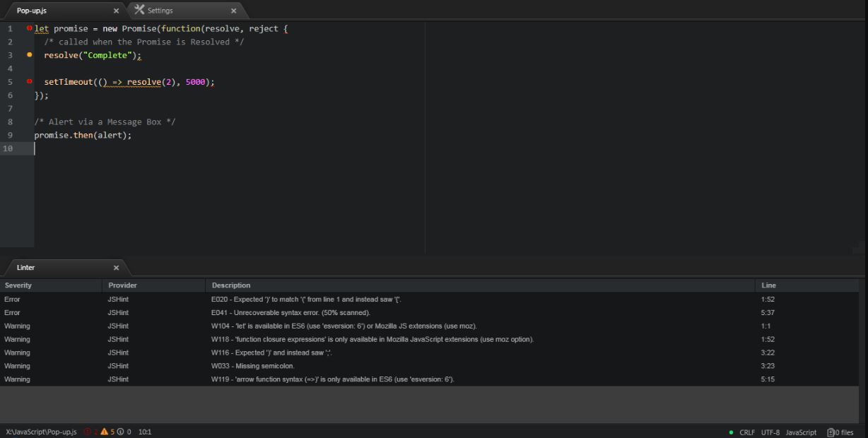
Task: Click the info count icon in status bar
Action: [120, 432]
